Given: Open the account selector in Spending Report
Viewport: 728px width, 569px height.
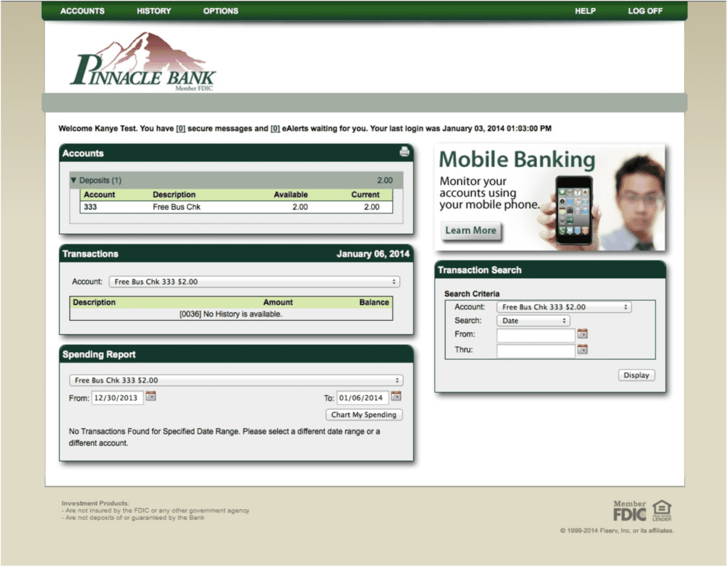Looking at the screenshot, I should coord(235,380).
